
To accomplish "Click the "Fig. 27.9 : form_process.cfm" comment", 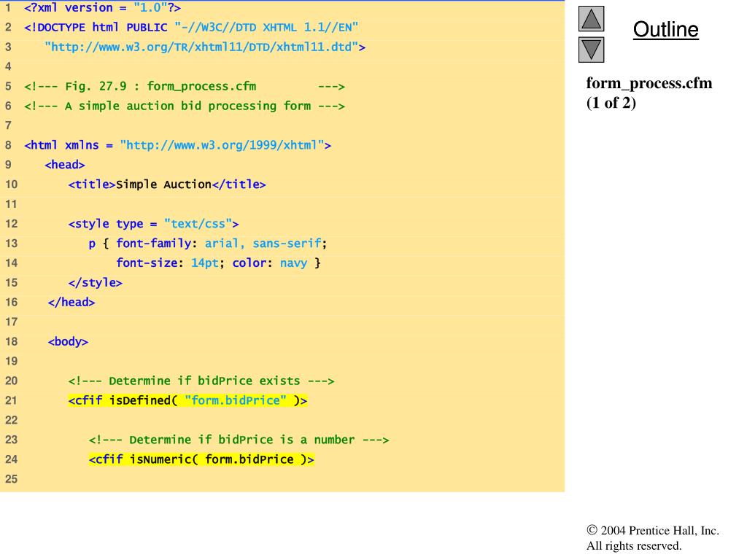I will [185, 87].
